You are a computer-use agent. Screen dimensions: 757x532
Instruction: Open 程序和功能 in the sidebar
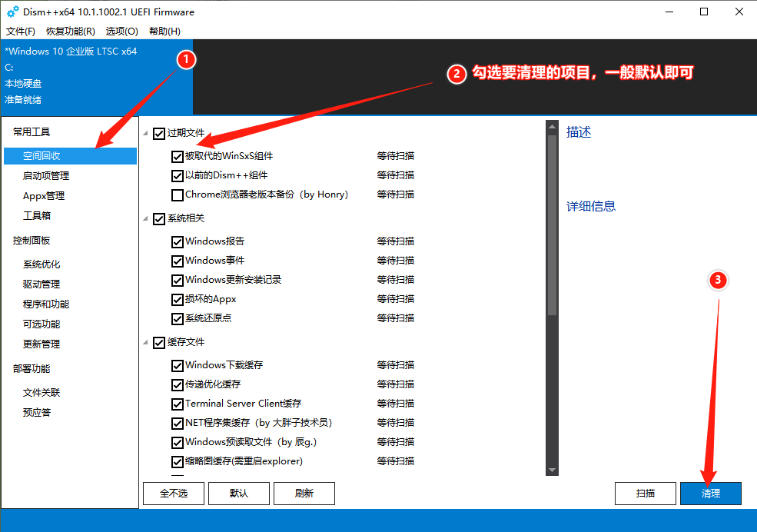[46, 304]
